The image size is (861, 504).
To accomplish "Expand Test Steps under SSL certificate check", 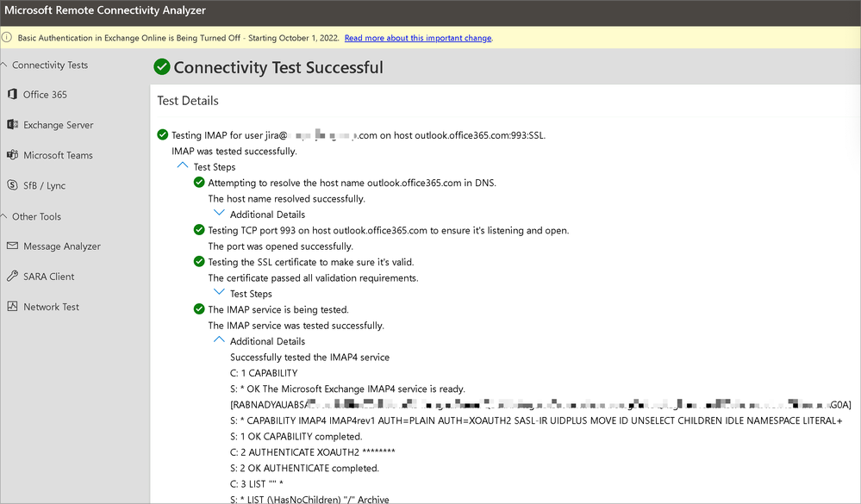I will [x=218, y=291].
